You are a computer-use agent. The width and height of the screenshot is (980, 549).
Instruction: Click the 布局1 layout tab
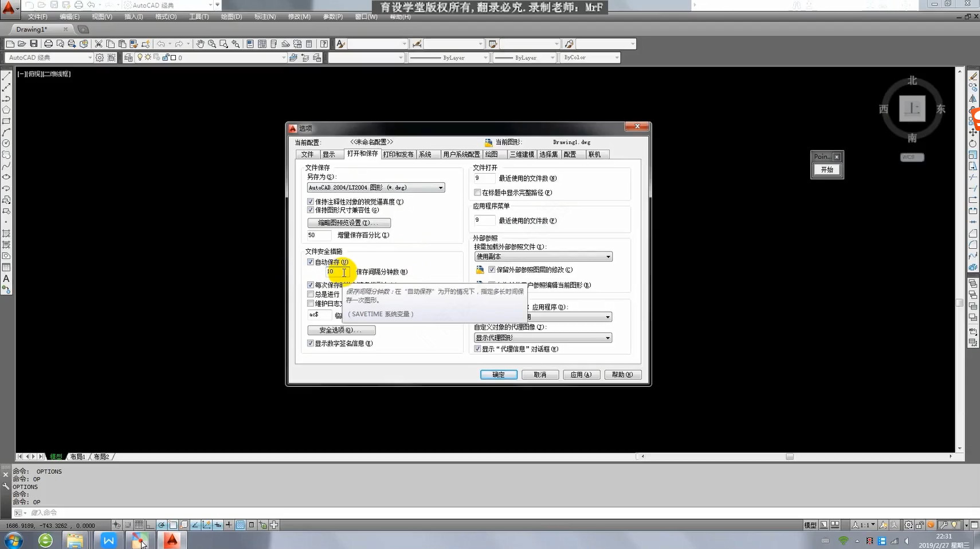pyautogui.click(x=78, y=457)
